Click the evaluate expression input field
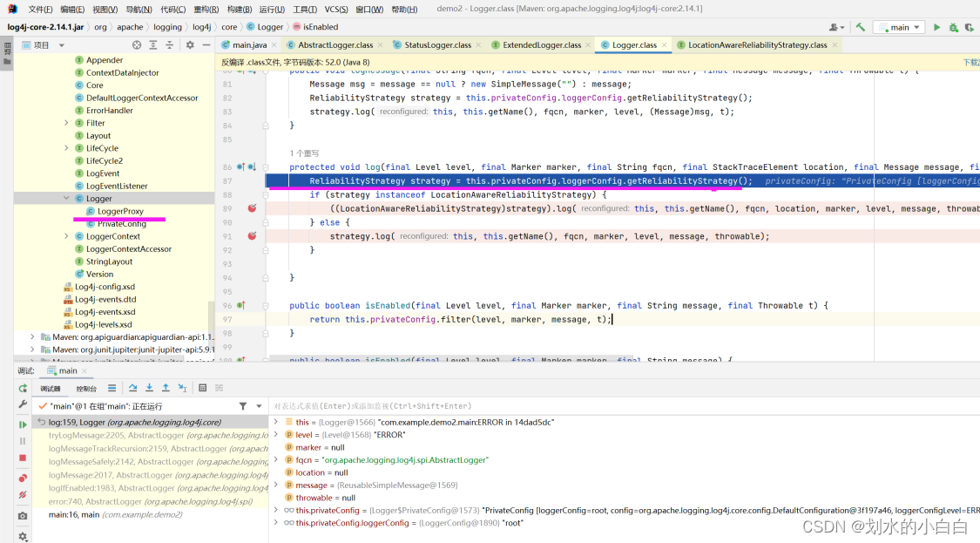This screenshot has width=980, height=543. click(x=624, y=406)
